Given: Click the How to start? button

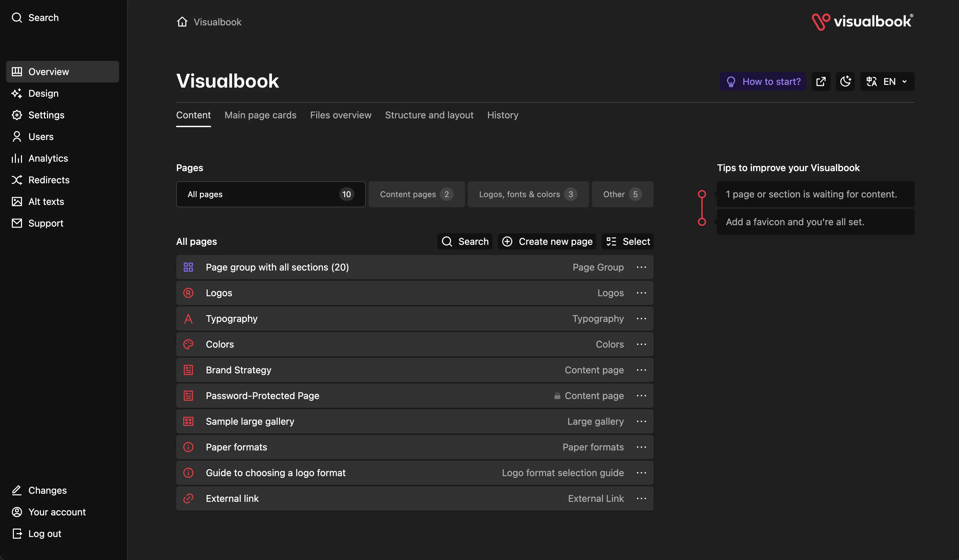Looking at the screenshot, I should coord(763,81).
